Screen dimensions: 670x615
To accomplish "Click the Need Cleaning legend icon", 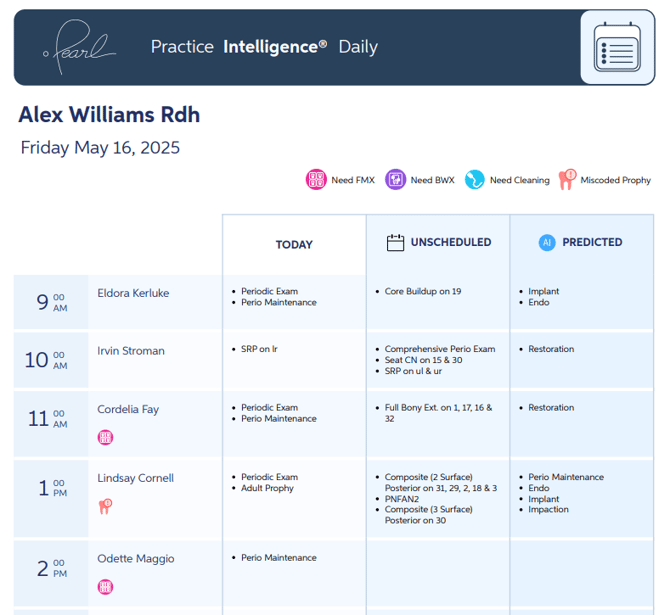I will pos(474,180).
